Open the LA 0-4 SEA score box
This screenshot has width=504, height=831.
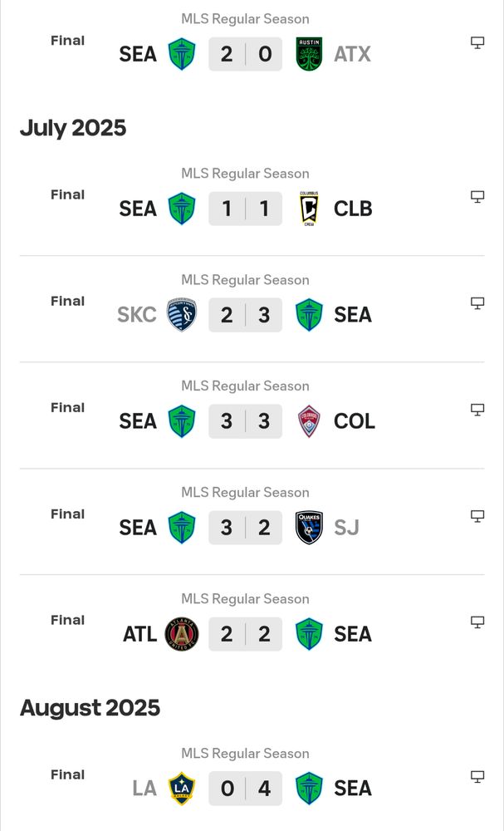click(x=245, y=789)
